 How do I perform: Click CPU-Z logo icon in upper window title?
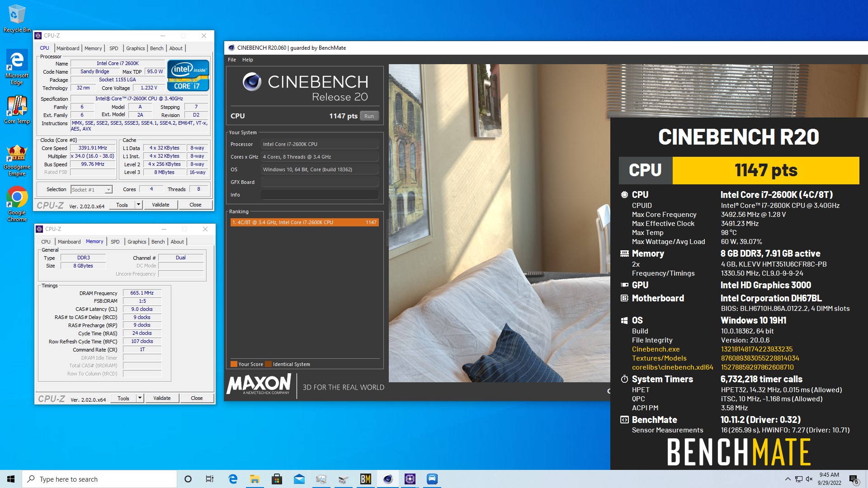point(38,36)
